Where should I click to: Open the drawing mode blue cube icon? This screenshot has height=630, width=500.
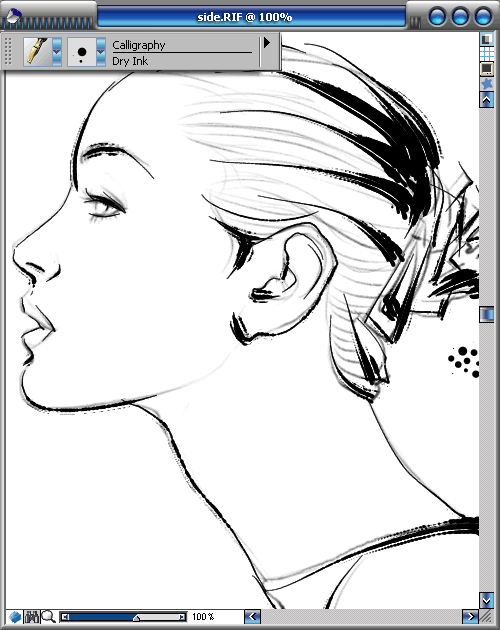point(15,616)
